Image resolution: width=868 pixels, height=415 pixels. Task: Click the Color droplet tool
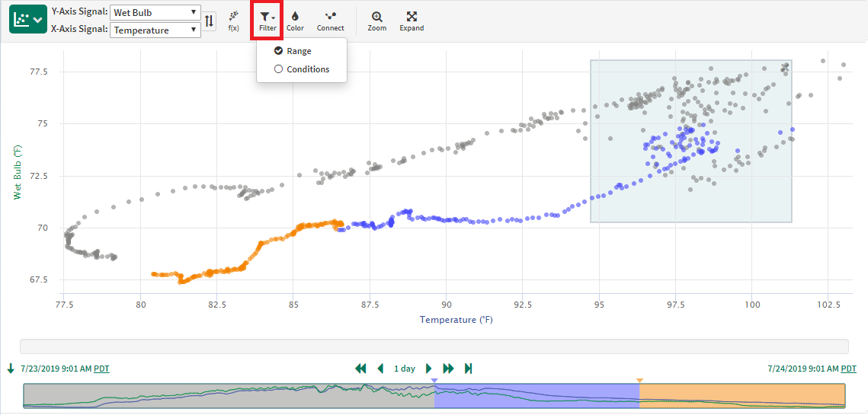point(295,21)
